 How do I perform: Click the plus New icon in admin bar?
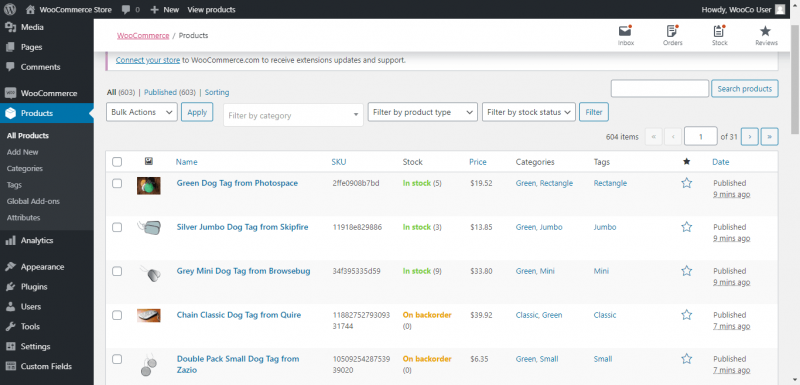[155, 10]
